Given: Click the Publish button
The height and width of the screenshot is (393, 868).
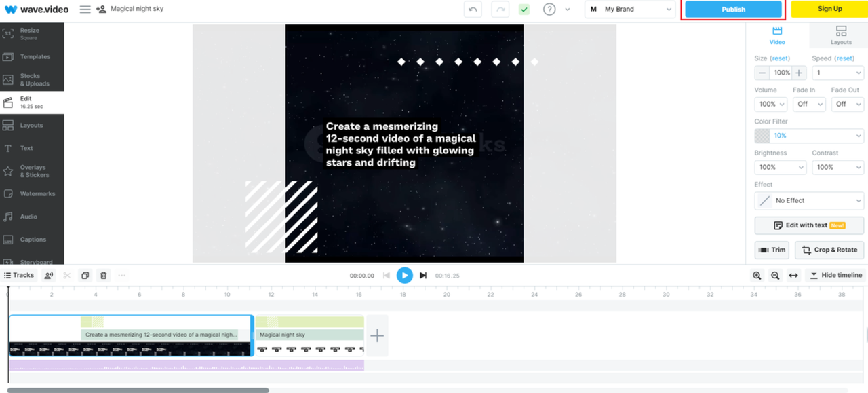Looking at the screenshot, I should click(733, 10).
